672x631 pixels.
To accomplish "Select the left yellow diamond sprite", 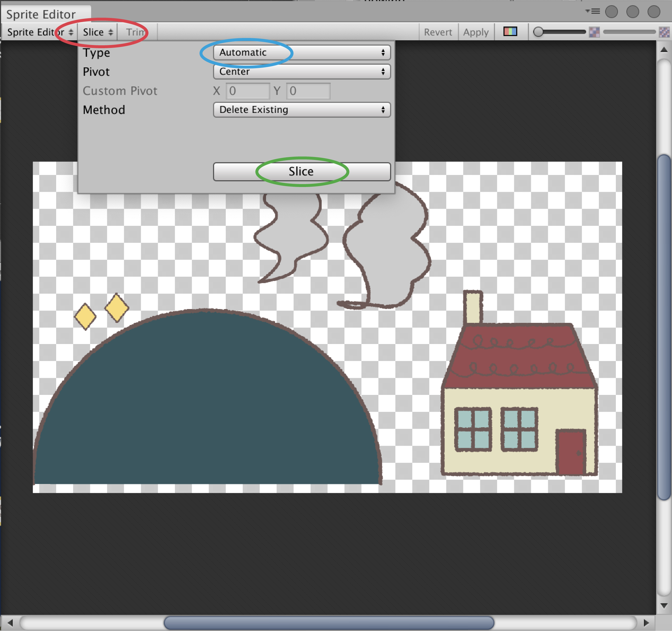I will click(85, 316).
